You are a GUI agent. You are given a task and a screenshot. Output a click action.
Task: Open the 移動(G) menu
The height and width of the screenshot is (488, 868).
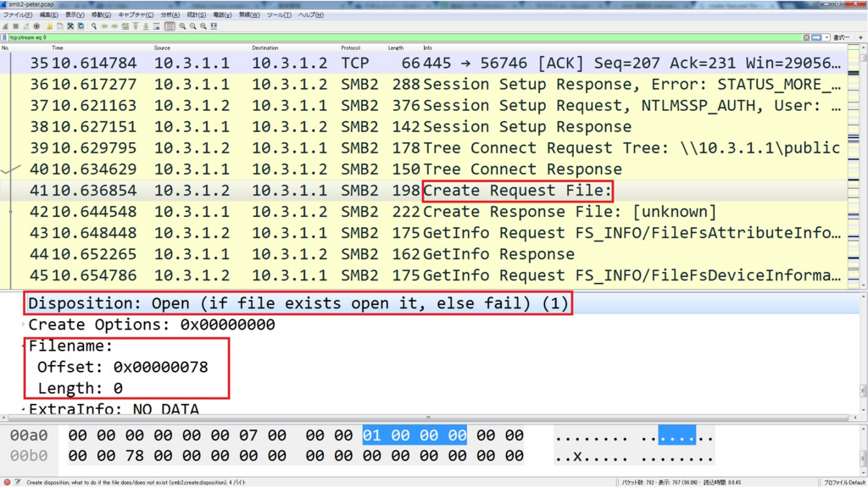tap(101, 15)
